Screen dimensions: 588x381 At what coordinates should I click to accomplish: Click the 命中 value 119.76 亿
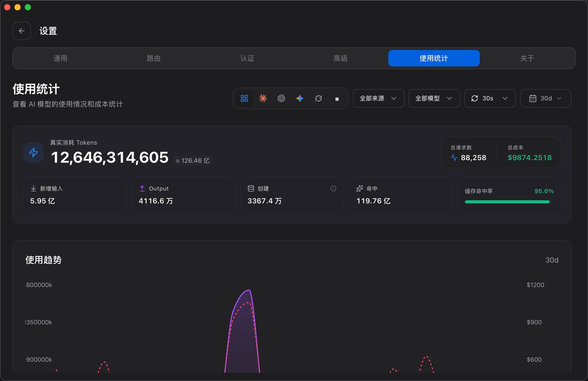coord(373,201)
